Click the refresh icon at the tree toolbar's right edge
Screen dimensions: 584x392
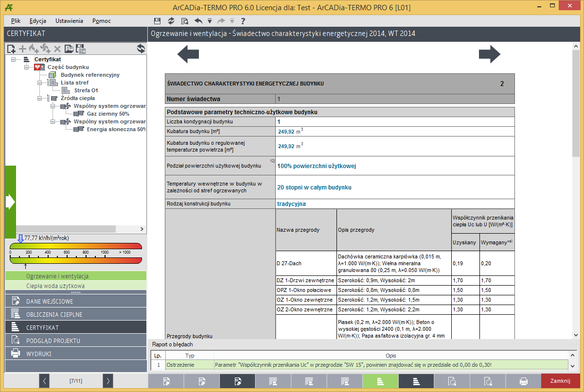click(141, 49)
